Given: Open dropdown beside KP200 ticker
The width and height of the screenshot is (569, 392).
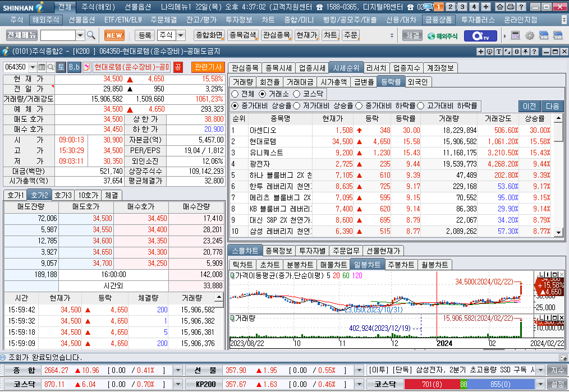Looking at the screenshot, I should point(359,384).
